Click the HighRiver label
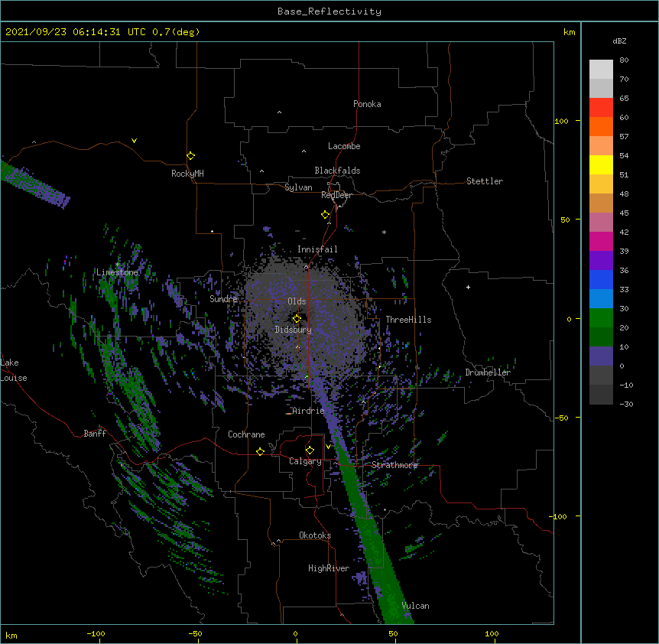This screenshot has width=659, height=644. click(x=329, y=568)
